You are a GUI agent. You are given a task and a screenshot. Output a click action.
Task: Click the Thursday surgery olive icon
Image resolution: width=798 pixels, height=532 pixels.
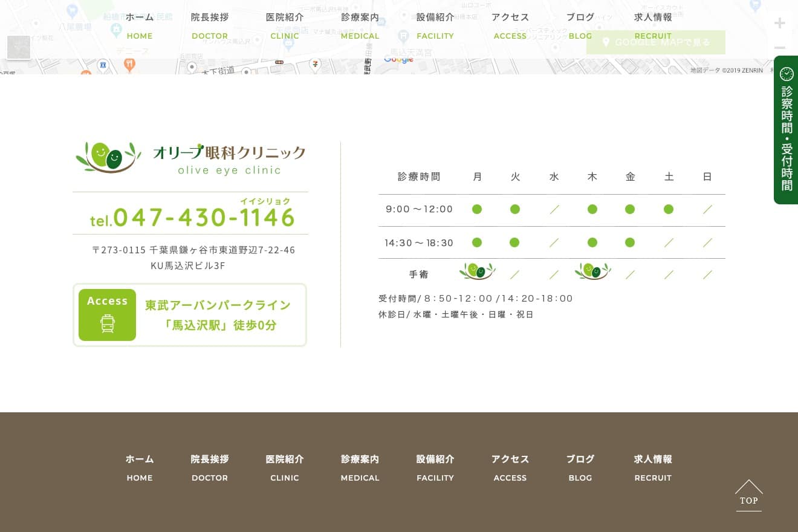592,271
